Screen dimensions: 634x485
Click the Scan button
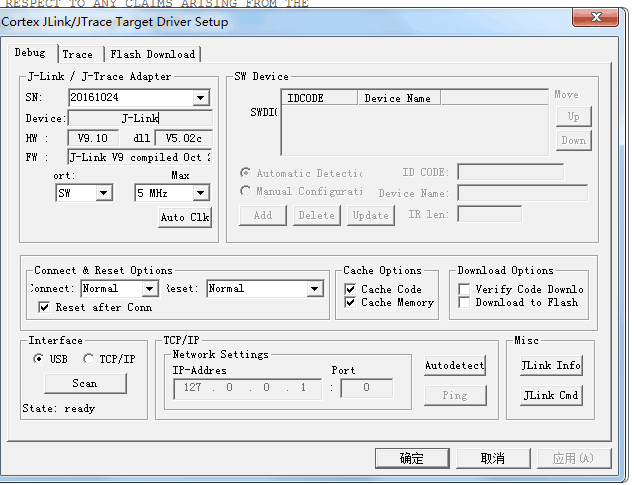click(x=85, y=383)
